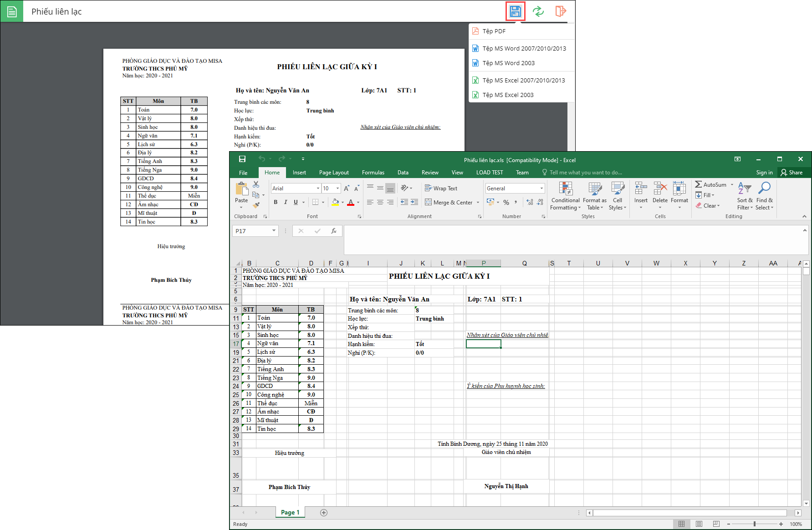
Task: Click the Cut scissors icon
Action: (x=256, y=184)
